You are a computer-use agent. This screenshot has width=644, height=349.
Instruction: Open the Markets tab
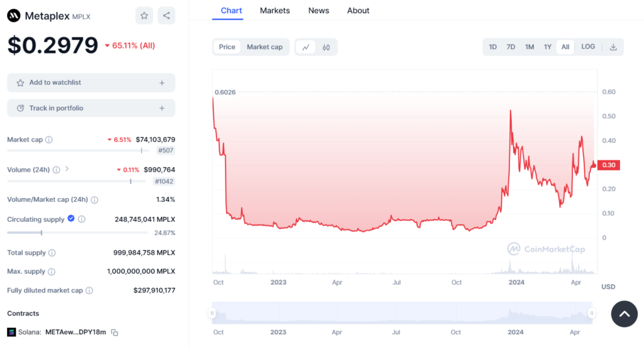tap(275, 11)
